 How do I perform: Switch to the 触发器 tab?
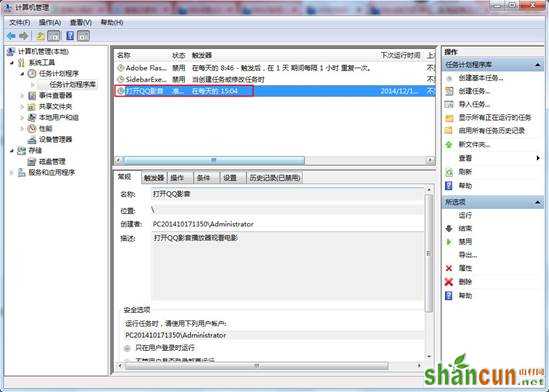[154, 178]
